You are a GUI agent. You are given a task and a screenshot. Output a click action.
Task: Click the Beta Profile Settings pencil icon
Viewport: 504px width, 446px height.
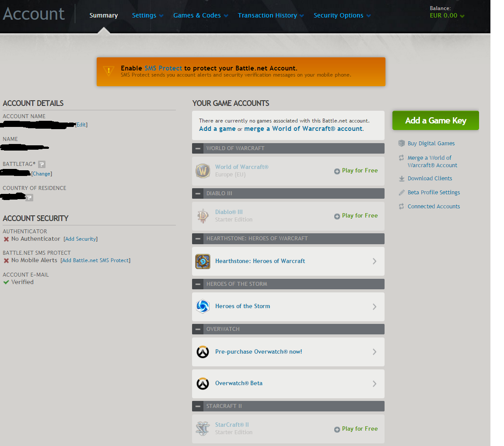click(402, 192)
